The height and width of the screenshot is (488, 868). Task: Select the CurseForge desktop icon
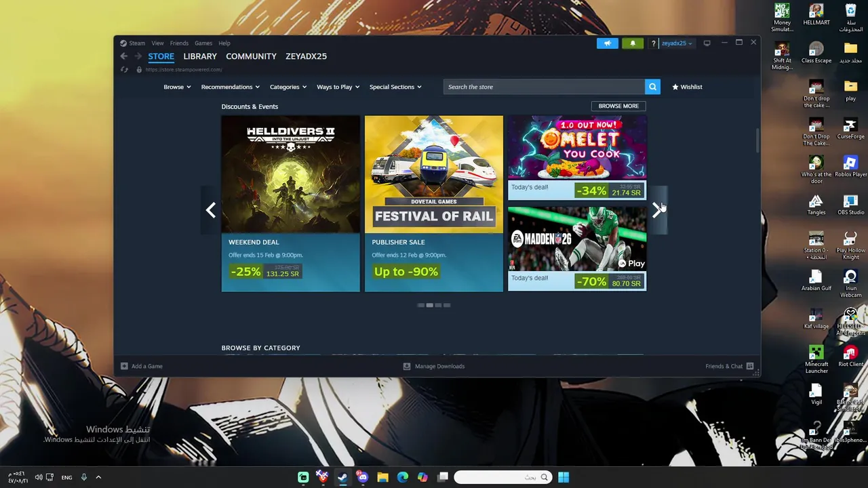coord(850,129)
